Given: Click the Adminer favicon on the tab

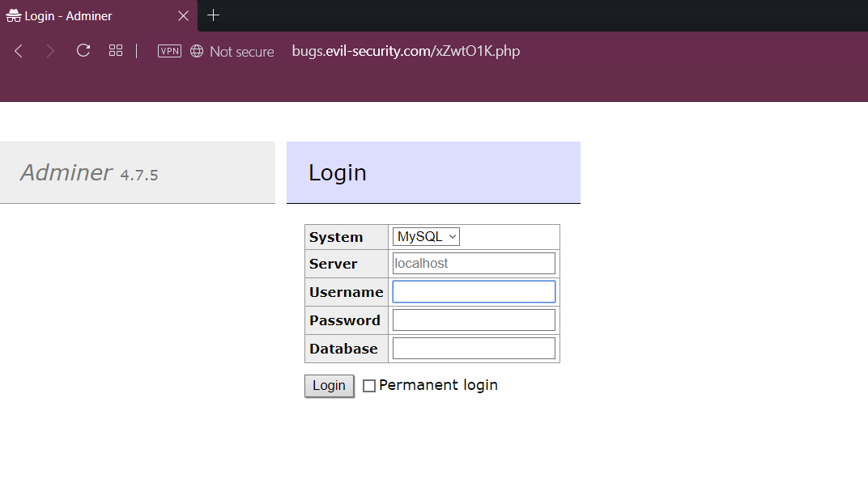Looking at the screenshot, I should click(15, 15).
